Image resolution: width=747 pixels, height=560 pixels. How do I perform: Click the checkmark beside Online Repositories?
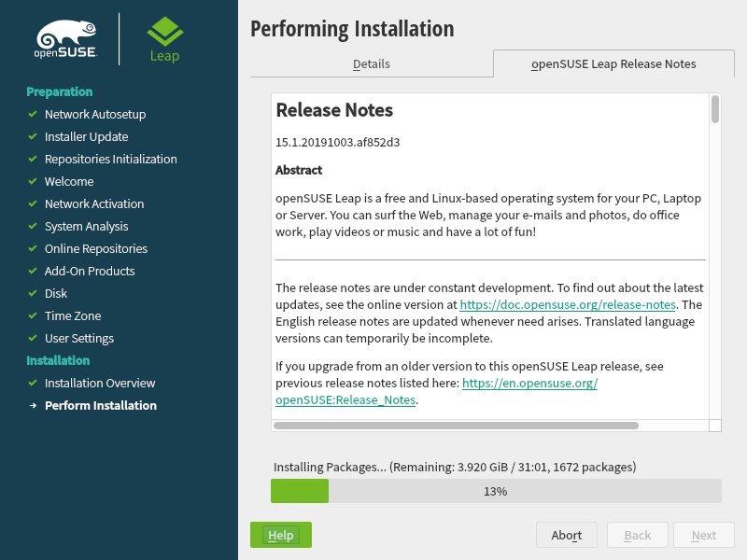point(33,248)
